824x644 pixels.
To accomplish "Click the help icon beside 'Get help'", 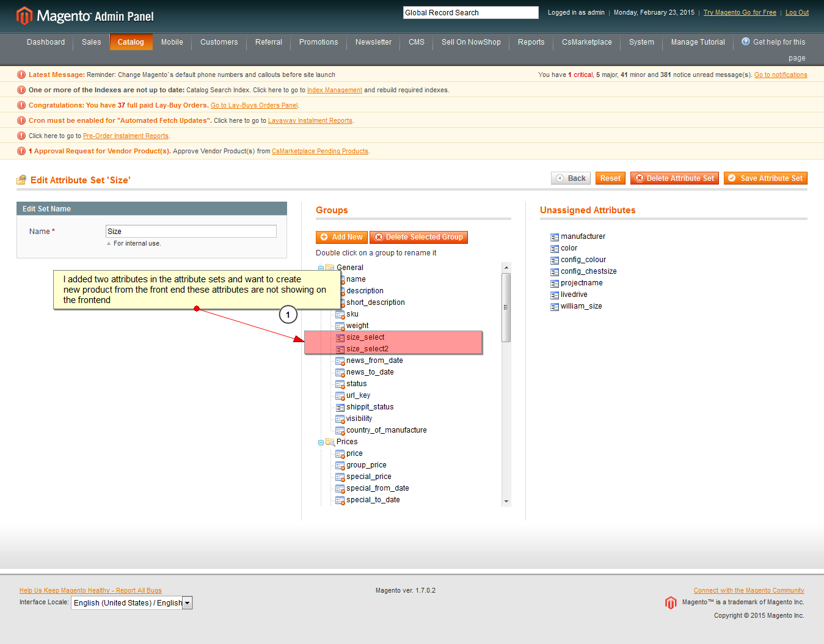I will 745,42.
